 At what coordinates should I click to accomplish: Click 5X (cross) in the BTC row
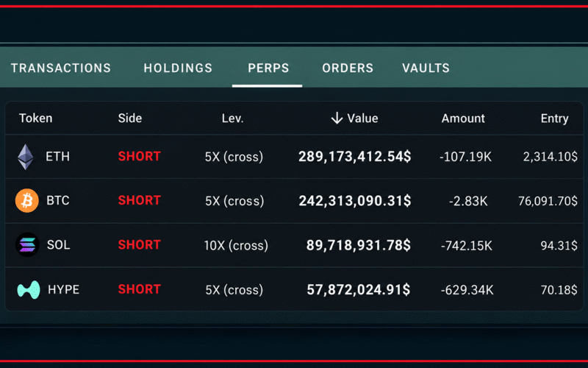(234, 201)
